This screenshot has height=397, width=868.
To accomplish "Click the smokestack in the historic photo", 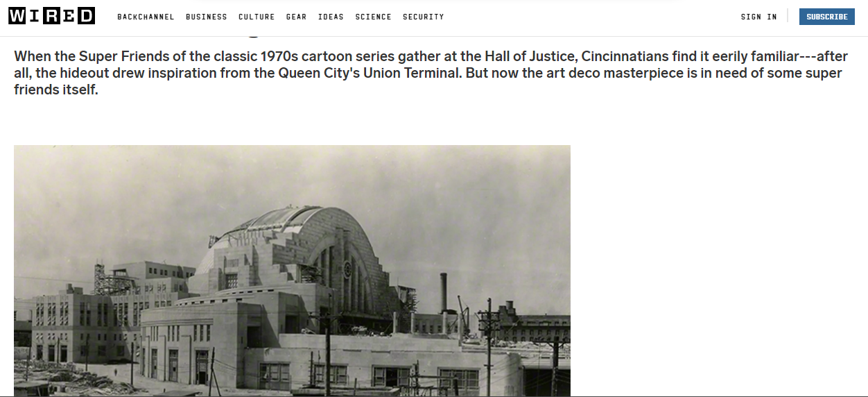I will (444, 292).
